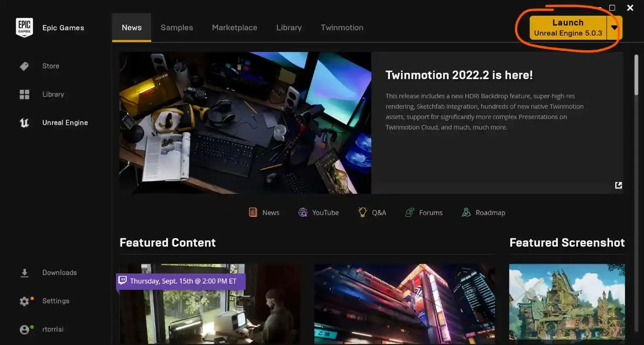
Task: Open the Marketplace tab
Action: [x=235, y=28]
